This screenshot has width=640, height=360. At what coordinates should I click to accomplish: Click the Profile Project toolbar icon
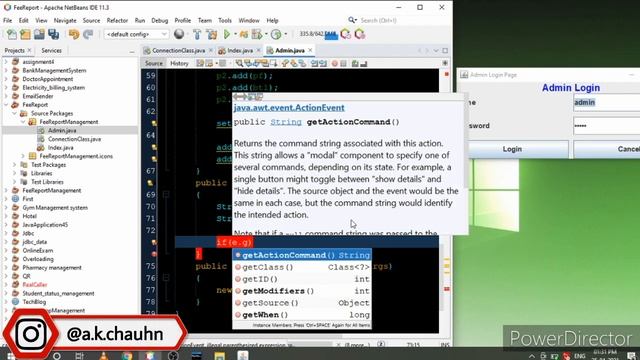[276, 35]
